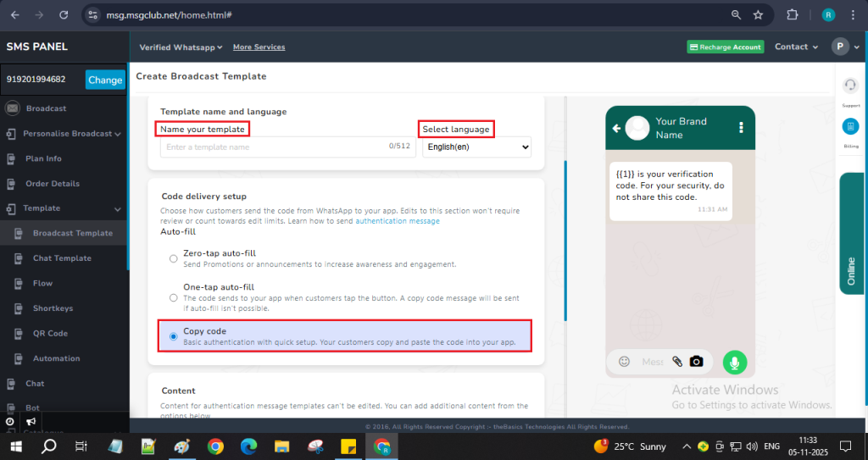Open the English(en) language dropdown
This screenshot has width=868, height=460.
[476, 147]
